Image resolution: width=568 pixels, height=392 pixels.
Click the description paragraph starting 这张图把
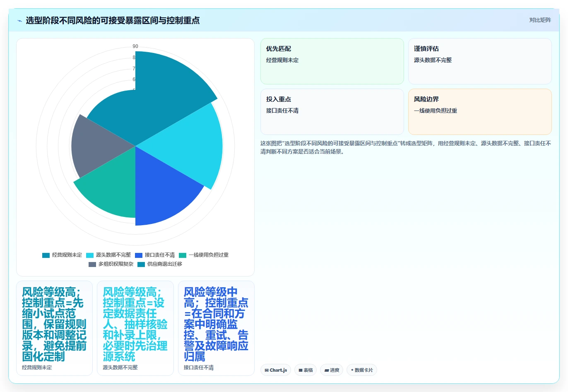coord(406,147)
